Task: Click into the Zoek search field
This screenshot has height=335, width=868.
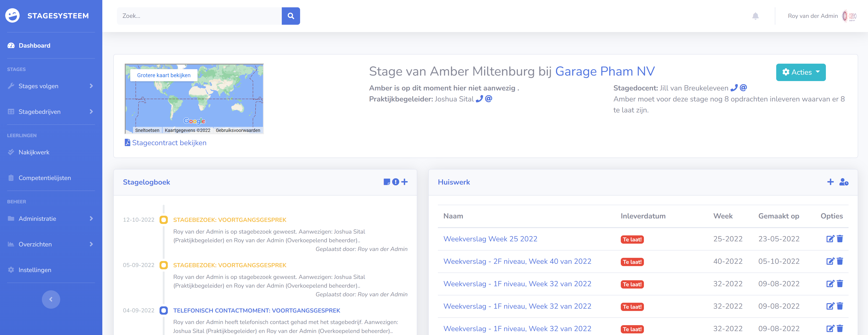Action: coord(199,16)
